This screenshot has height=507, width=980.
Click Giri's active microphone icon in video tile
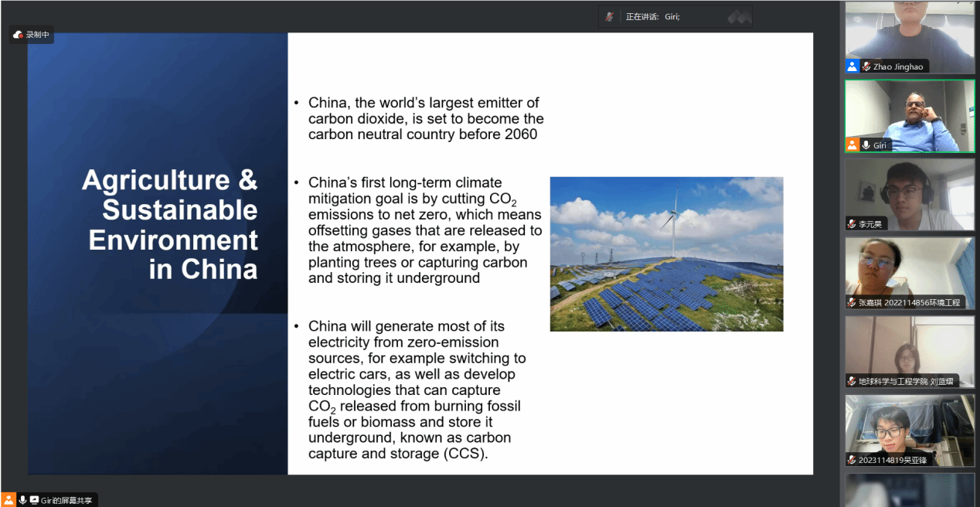(866, 145)
